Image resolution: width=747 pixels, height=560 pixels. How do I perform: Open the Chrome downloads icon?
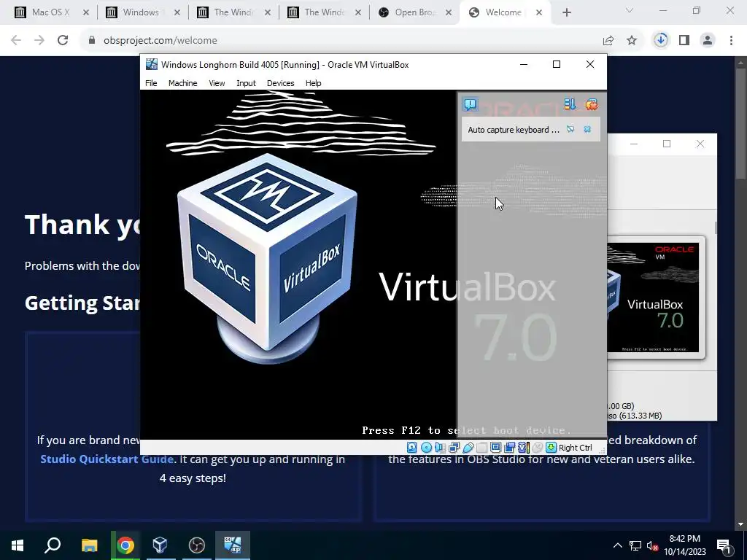coord(661,41)
